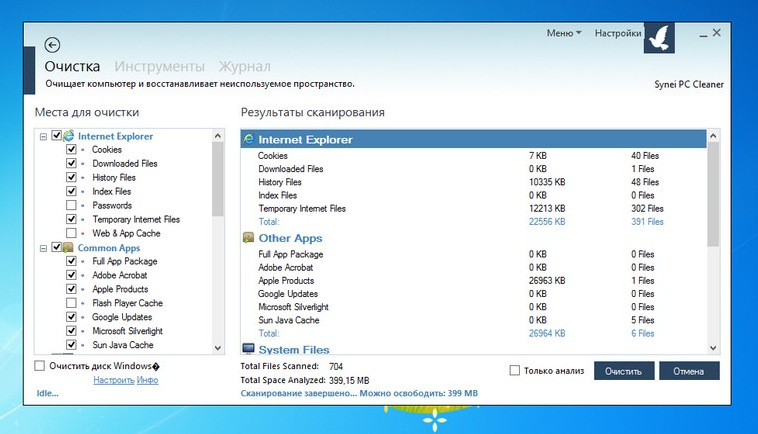Click the Cookies results row
The width and height of the screenshot is (758, 434).
tap(473, 156)
